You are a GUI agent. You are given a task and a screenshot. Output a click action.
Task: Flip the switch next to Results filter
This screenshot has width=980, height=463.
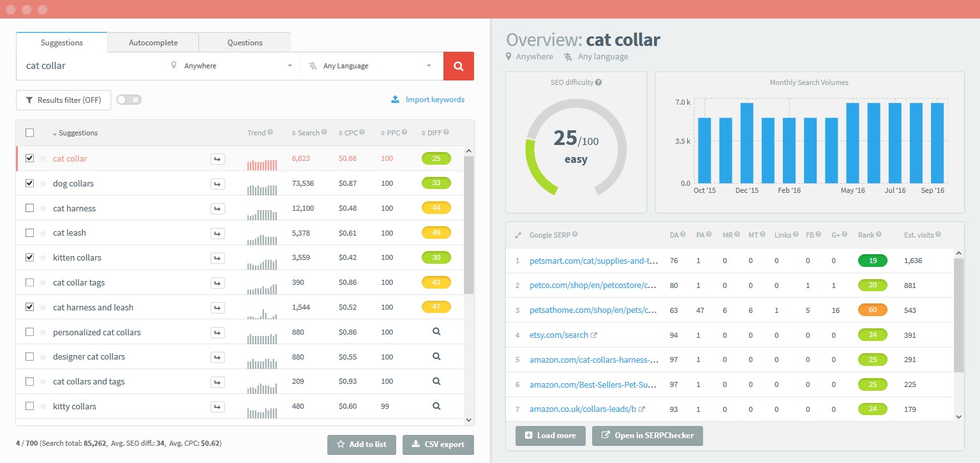point(128,100)
